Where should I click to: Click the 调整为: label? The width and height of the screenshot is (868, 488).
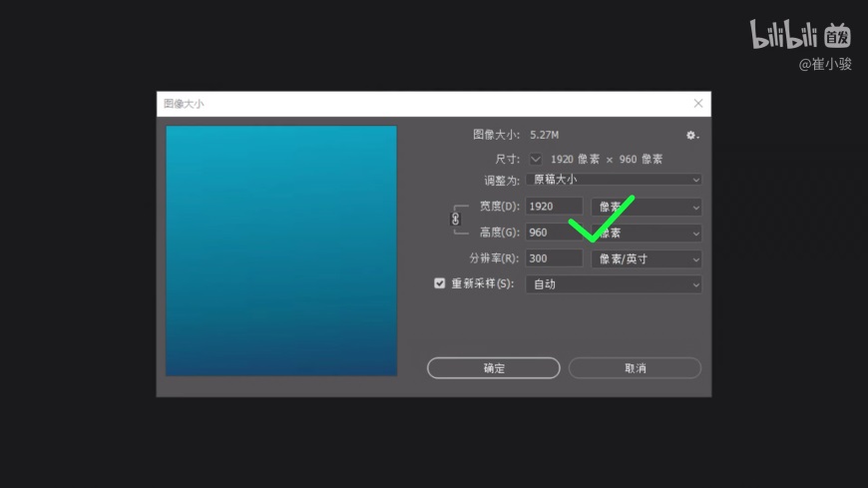[502, 181]
